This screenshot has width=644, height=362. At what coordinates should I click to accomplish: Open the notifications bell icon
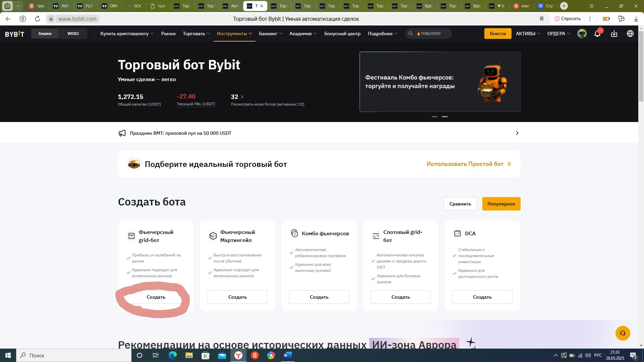(597, 34)
